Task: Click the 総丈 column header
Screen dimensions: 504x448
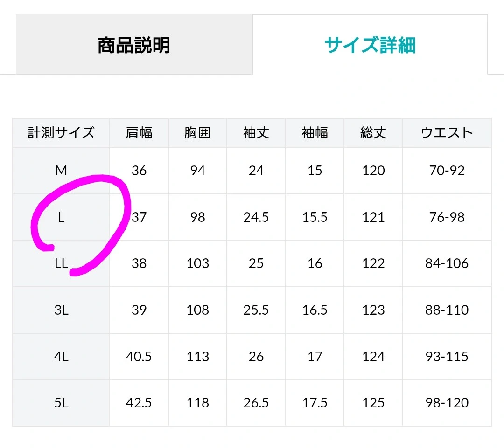Action: (x=373, y=133)
